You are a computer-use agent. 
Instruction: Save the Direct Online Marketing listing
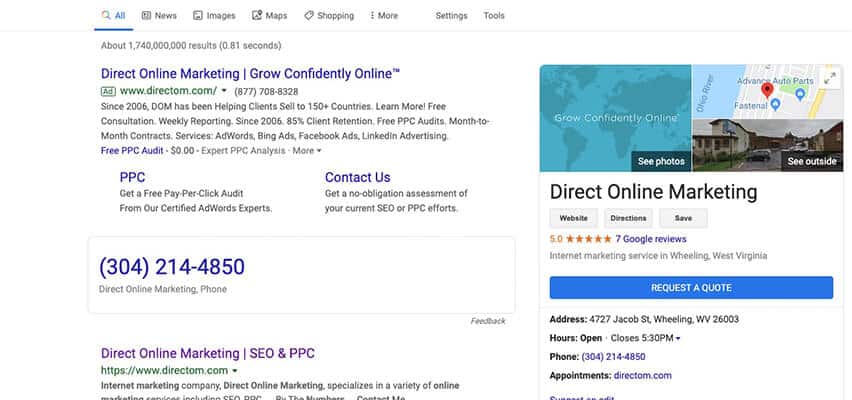(x=683, y=218)
